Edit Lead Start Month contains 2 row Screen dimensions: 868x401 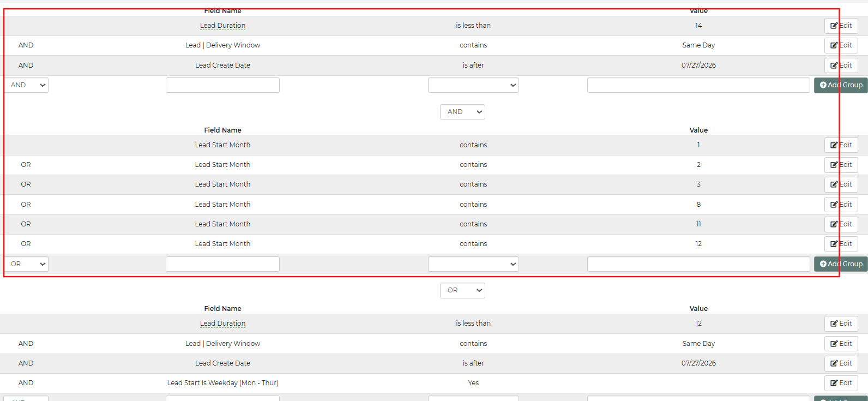coord(841,165)
